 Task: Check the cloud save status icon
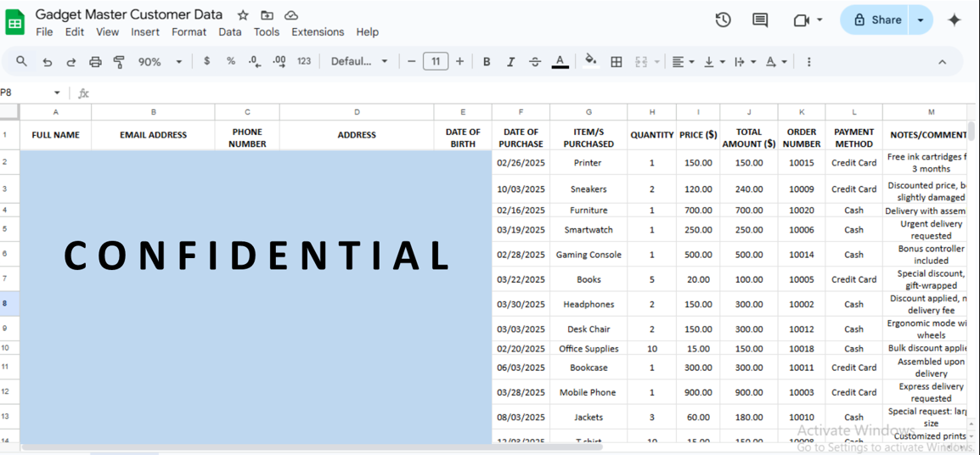[x=290, y=15]
